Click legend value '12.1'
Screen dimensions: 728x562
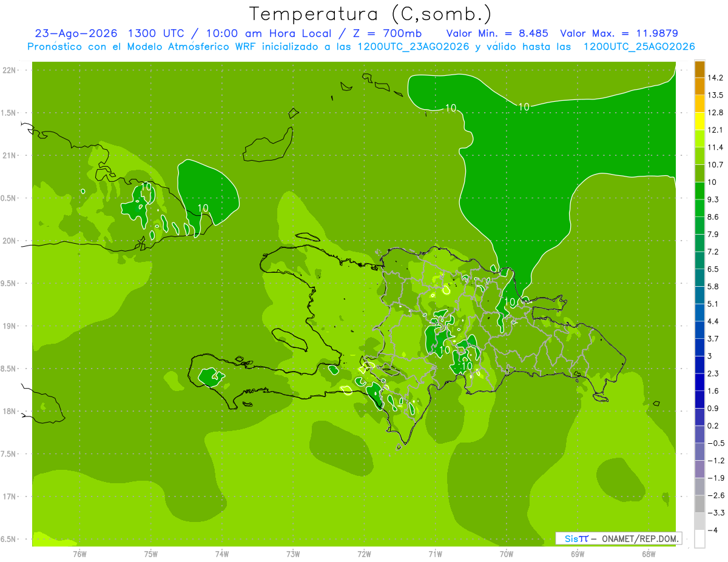(x=715, y=130)
